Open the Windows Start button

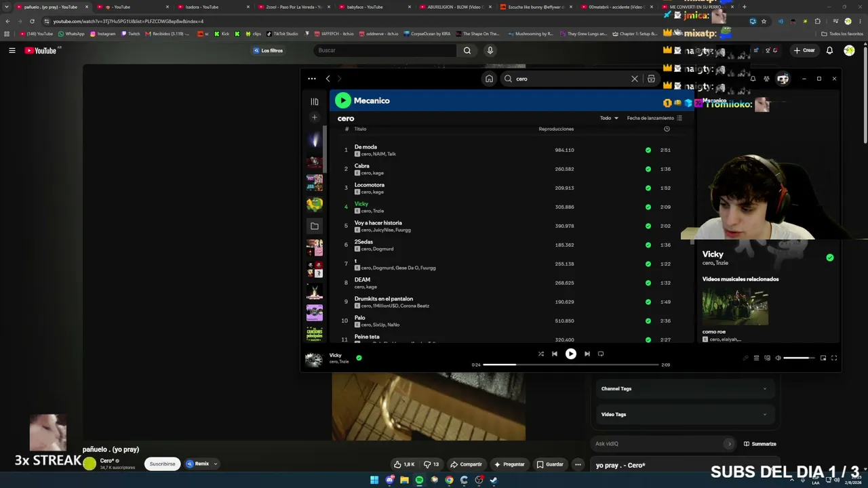[374, 480]
